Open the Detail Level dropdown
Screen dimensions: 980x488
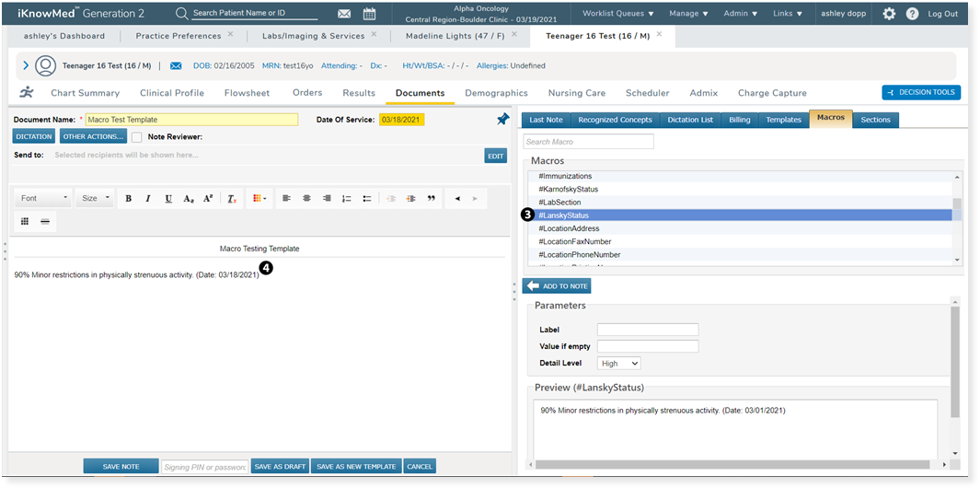tap(618, 364)
